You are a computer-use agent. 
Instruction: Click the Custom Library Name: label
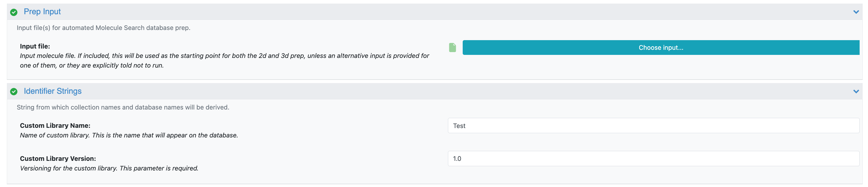pos(55,126)
